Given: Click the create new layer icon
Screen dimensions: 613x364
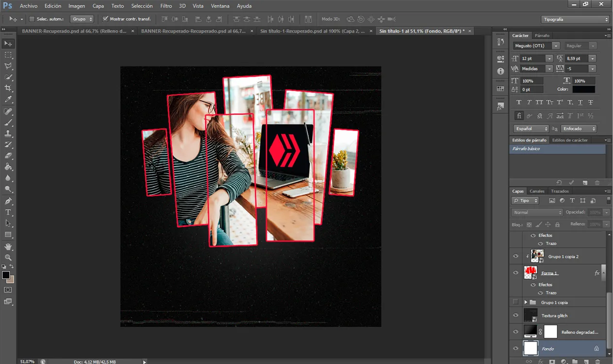Looking at the screenshot, I should (586, 362).
